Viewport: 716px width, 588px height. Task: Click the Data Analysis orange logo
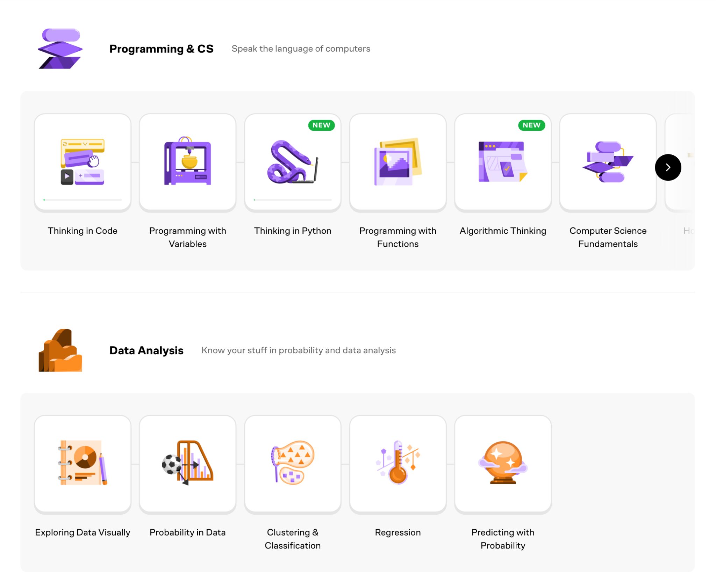(60, 350)
